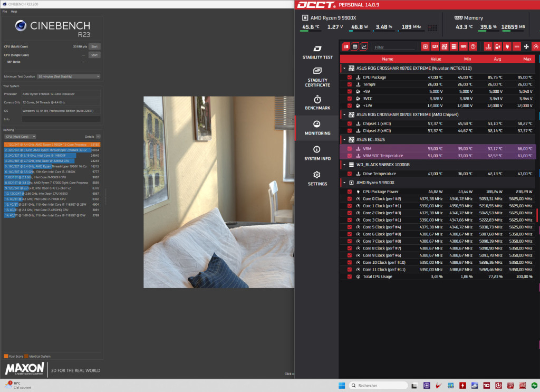Click the Your Score orange legend swatch
This screenshot has width=540, height=392.
click(6, 356)
